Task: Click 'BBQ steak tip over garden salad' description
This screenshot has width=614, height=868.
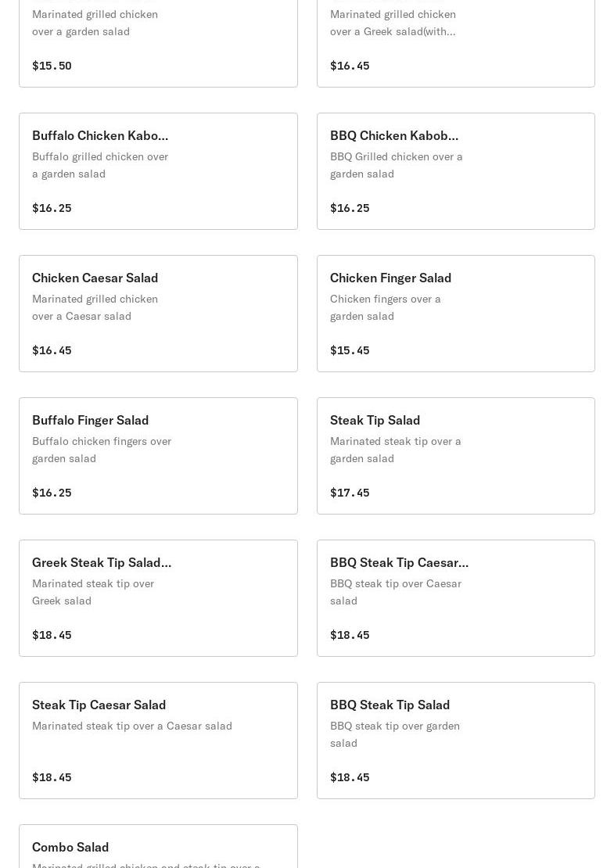Action: click(x=395, y=734)
